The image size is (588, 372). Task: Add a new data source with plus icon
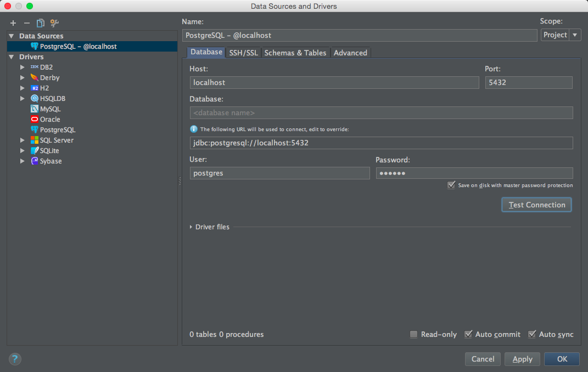pyautogui.click(x=13, y=23)
